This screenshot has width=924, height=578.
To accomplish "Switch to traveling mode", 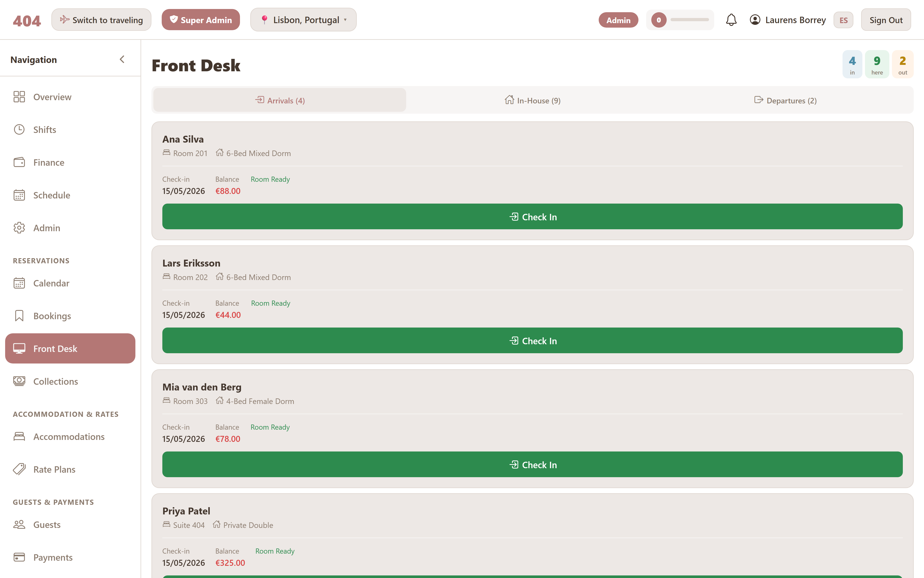I will [x=101, y=20].
